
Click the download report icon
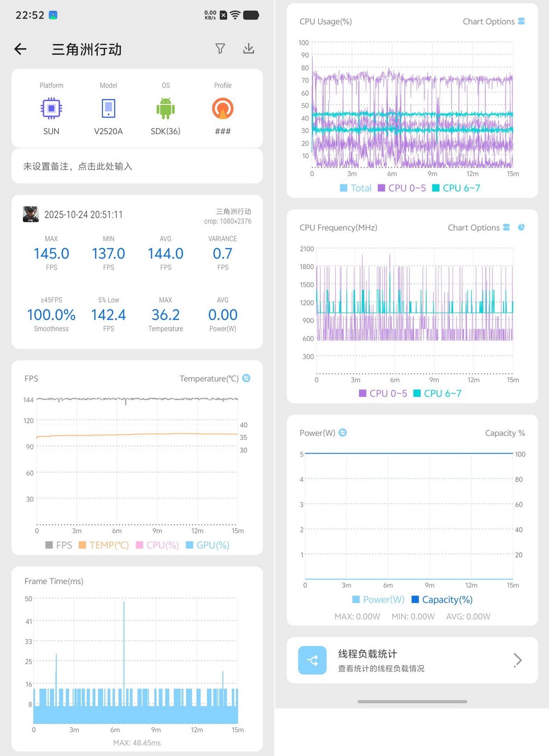249,49
